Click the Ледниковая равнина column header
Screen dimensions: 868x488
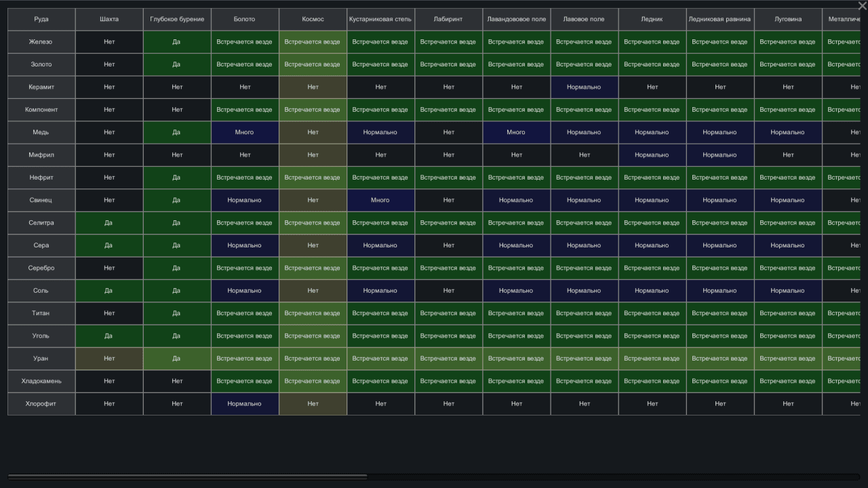click(719, 19)
